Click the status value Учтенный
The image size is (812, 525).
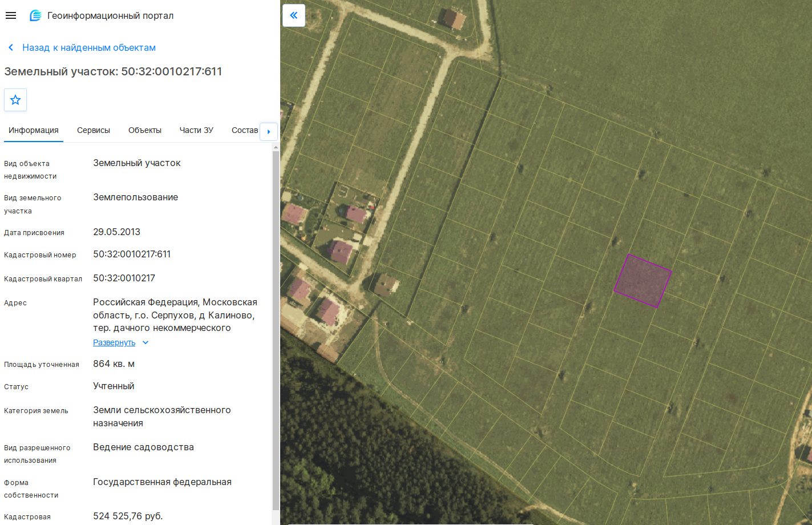coord(114,386)
